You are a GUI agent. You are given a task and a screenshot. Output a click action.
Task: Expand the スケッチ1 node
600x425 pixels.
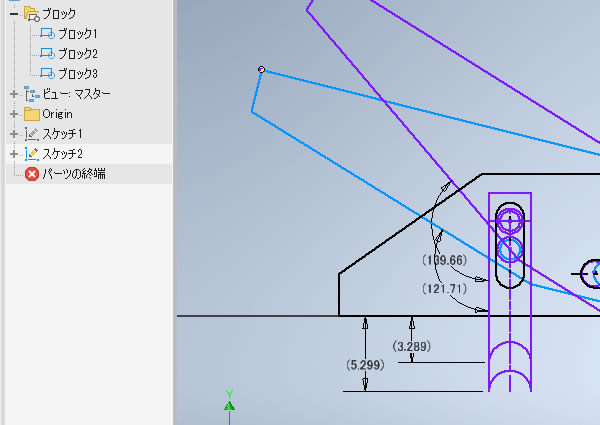tap(14, 134)
